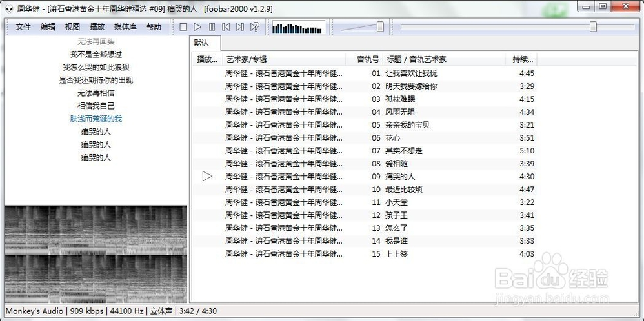Select track 10 最近比较烦

(365, 190)
